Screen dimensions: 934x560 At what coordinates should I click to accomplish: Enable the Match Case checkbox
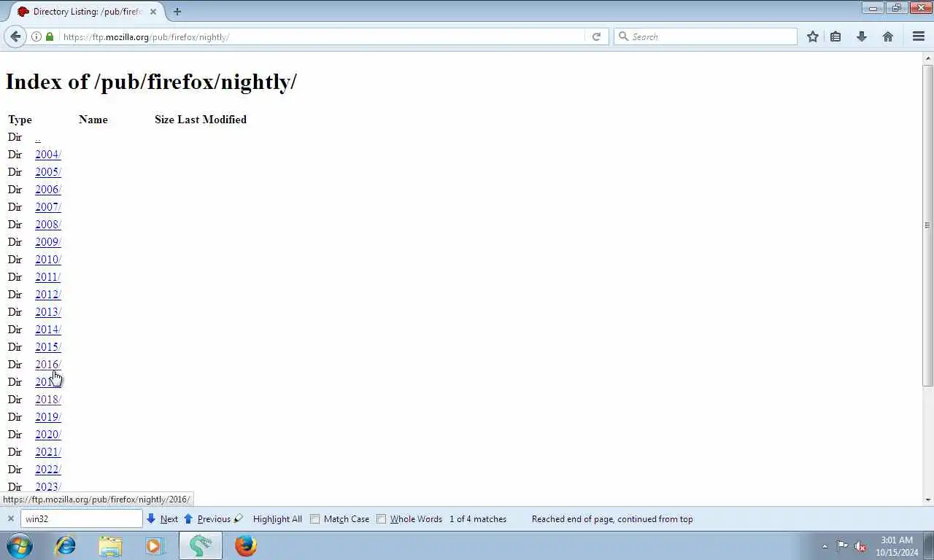coord(315,519)
